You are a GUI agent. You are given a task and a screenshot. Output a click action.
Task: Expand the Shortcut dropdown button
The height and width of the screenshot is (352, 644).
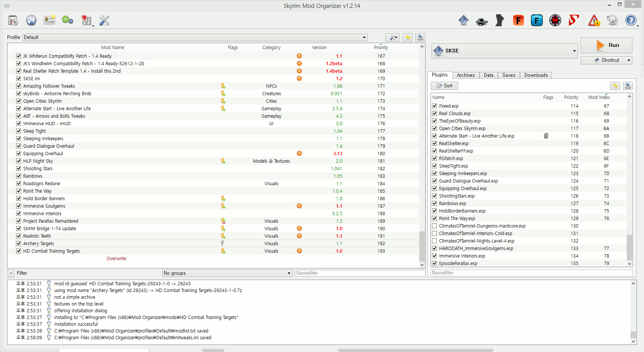point(629,60)
